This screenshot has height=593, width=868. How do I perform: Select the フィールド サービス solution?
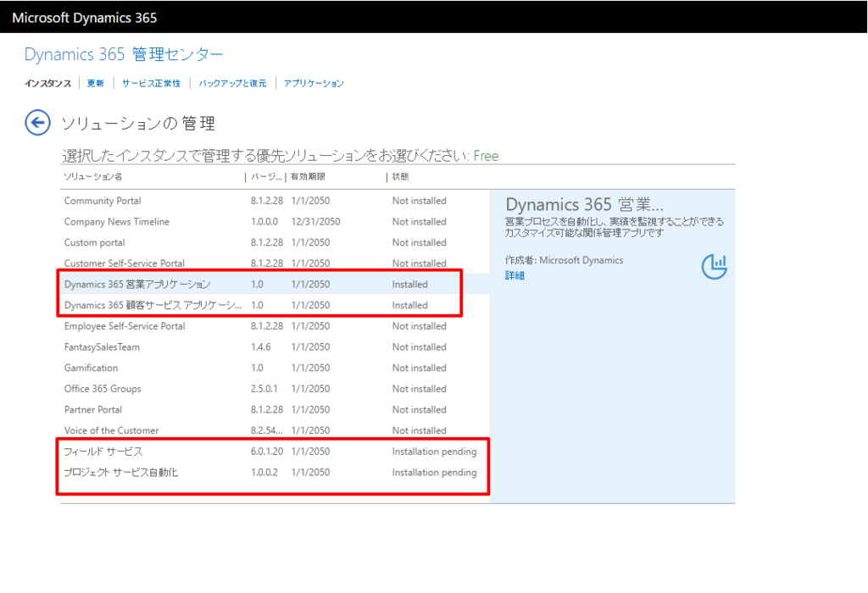click(275, 452)
